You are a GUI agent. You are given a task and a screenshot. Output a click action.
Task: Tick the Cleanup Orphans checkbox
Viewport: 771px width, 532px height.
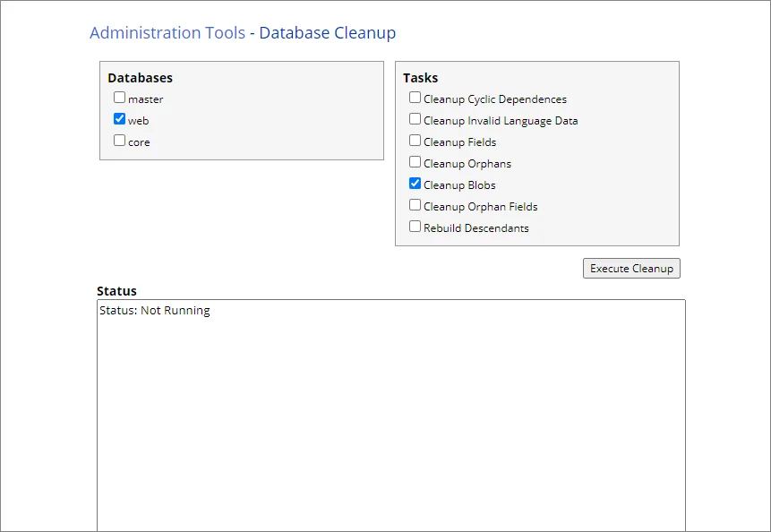[415, 162]
